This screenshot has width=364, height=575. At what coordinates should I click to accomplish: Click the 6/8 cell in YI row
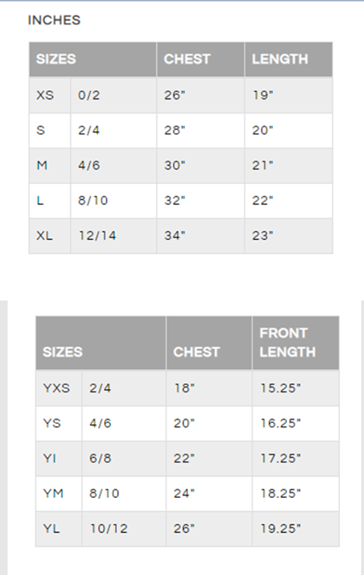point(100,458)
